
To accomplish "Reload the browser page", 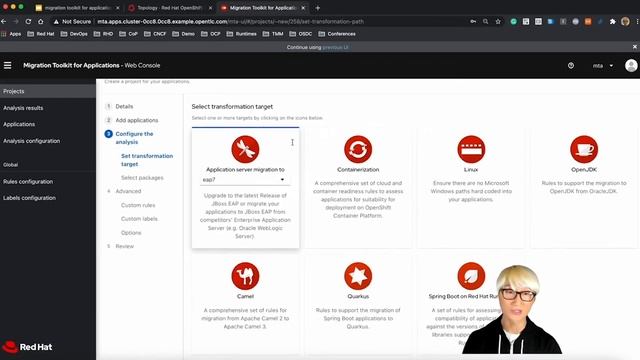I will 28,21.
